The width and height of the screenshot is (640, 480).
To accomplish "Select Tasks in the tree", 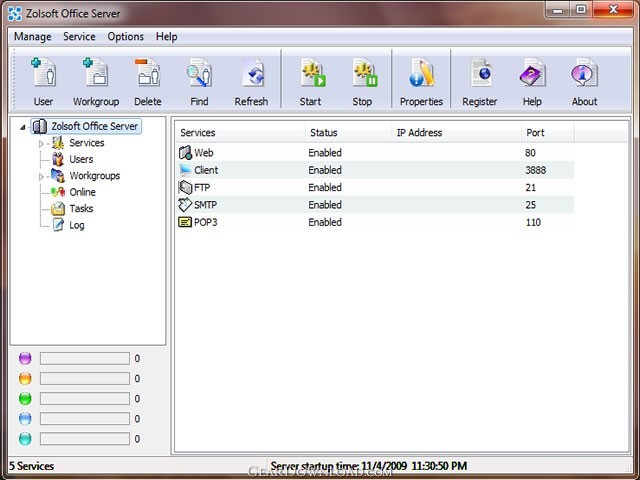I will coord(81,209).
